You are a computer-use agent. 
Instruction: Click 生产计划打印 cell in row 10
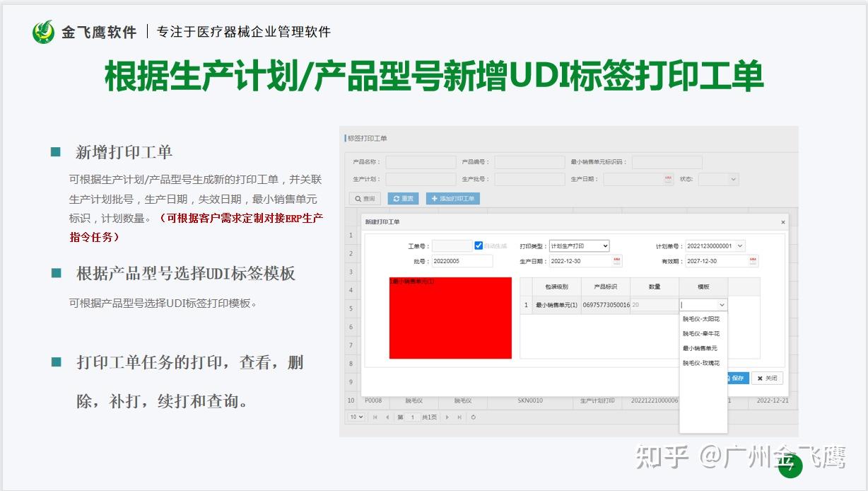coord(597,400)
